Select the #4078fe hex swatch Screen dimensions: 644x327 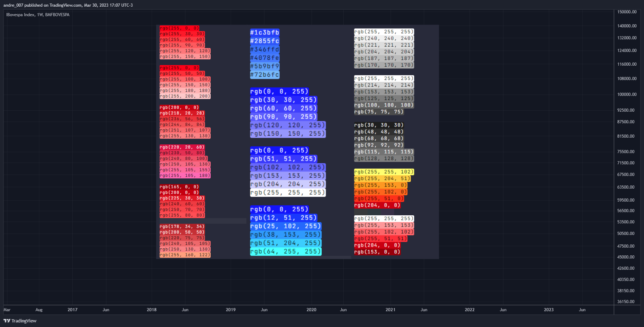265,58
